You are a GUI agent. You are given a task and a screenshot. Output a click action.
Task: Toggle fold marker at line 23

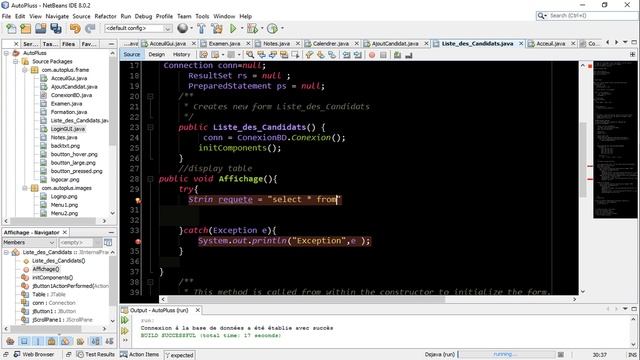[x=150, y=127]
